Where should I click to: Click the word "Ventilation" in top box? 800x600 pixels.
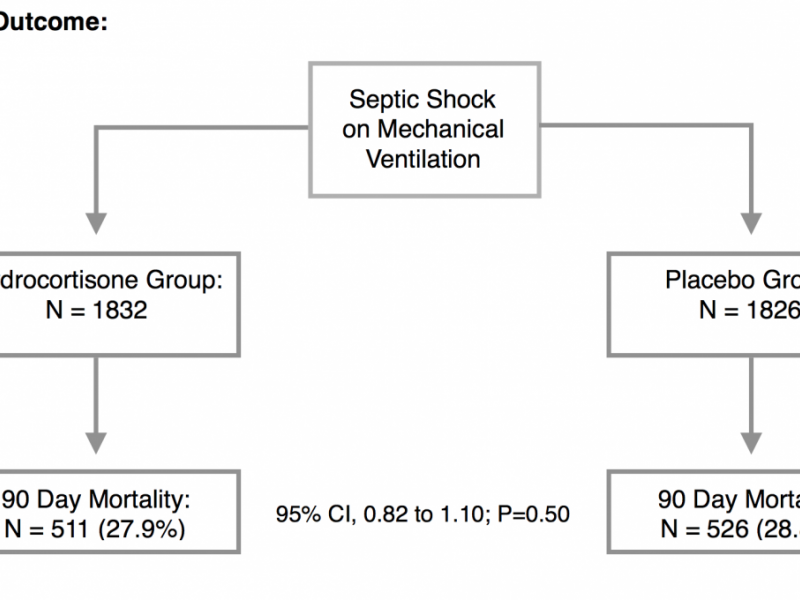point(421,158)
